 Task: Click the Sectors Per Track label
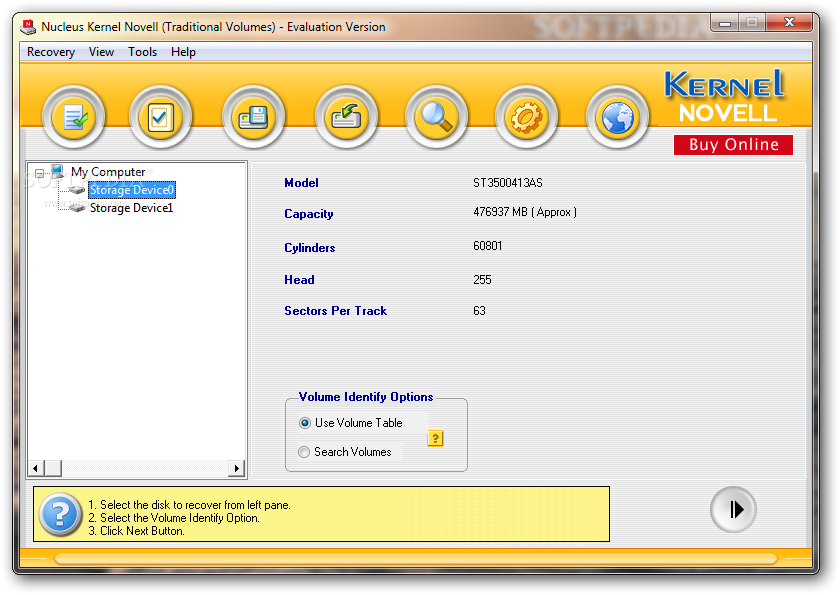pos(335,311)
